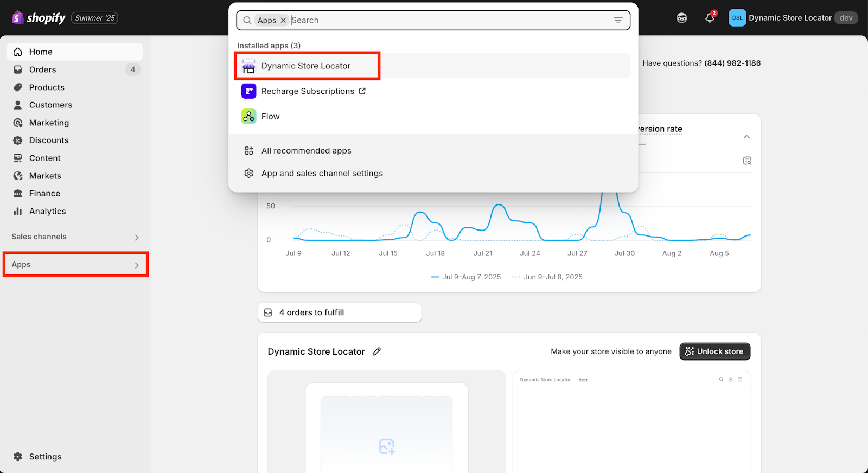Click the Products tag icon
Screen dimensions: 868x473
(18, 87)
